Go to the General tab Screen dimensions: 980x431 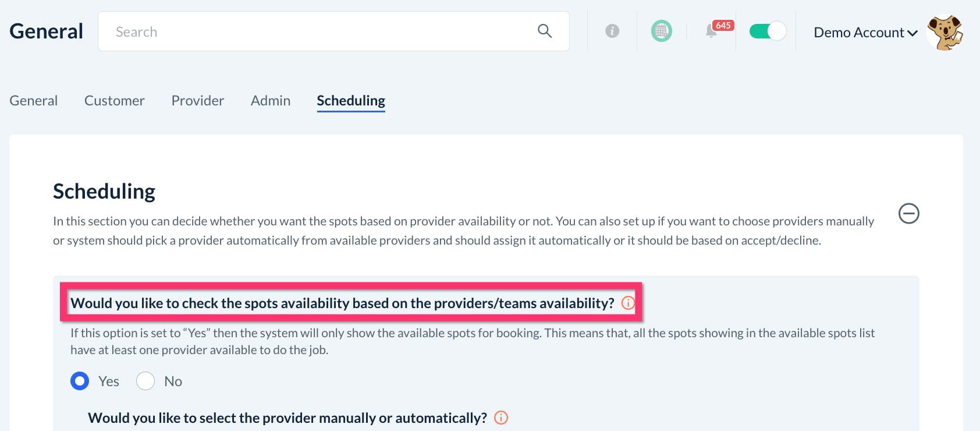[34, 101]
